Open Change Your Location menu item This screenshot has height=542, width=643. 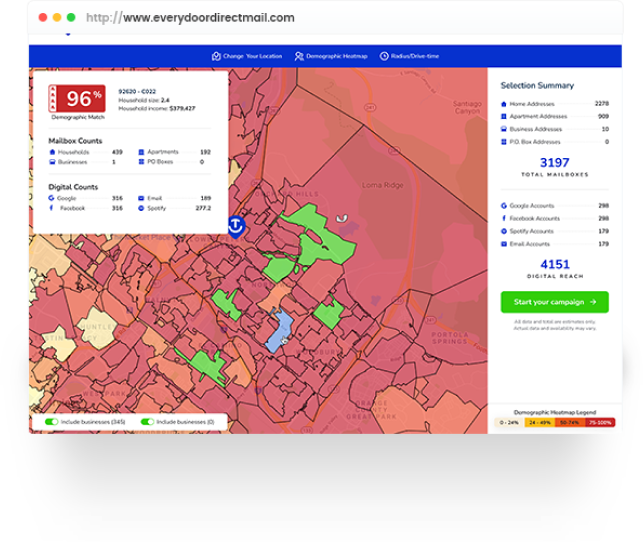tap(247, 56)
